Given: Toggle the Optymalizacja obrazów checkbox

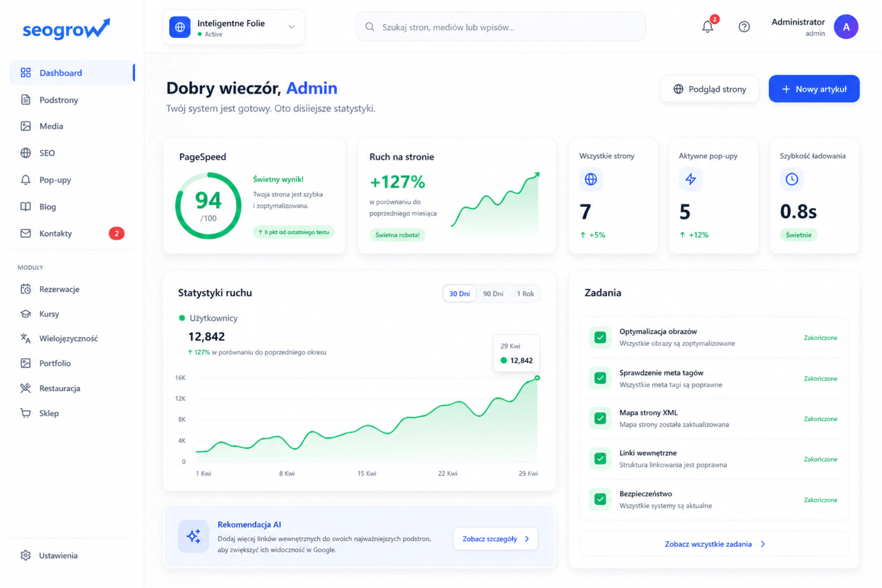Looking at the screenshot, I should pyautogui.click(x=600, y=337).
